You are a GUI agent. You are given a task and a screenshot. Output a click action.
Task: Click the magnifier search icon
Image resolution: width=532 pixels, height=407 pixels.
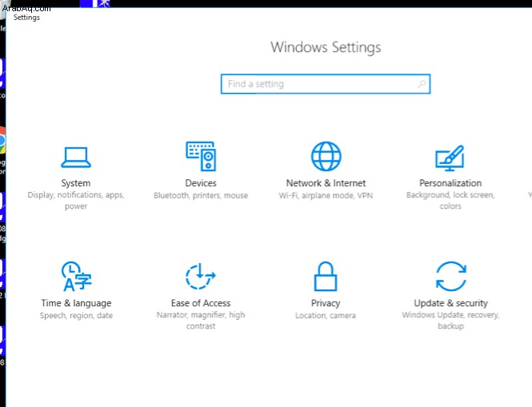[422, 84]
